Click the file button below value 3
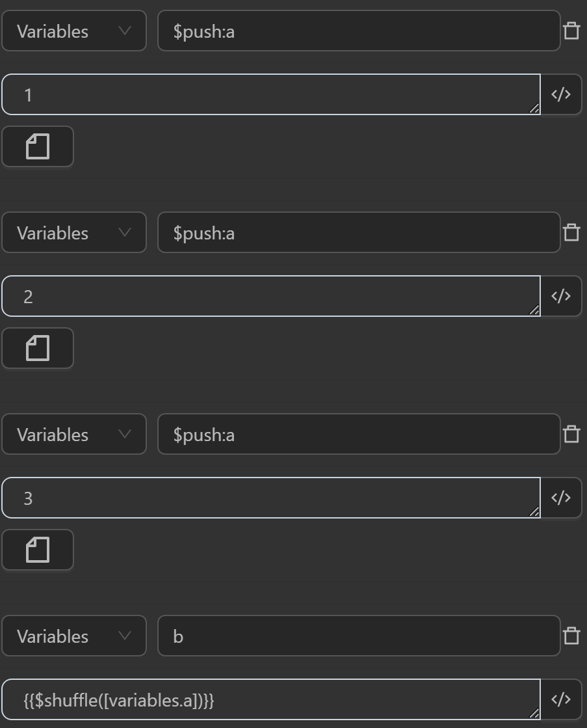 [x=38, y=550]
